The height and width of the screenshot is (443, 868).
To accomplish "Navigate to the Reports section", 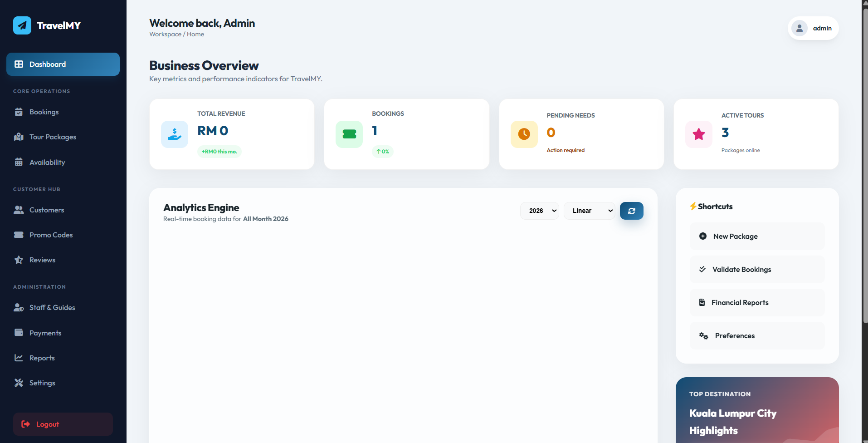I will [42, 358].
